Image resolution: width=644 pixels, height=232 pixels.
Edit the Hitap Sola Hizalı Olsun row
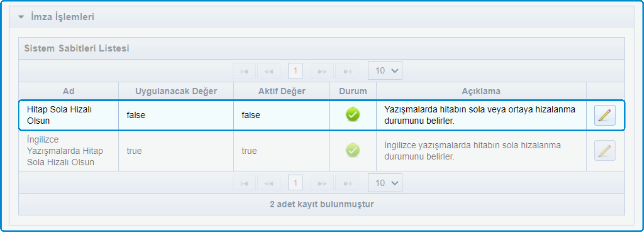(604, 115)
